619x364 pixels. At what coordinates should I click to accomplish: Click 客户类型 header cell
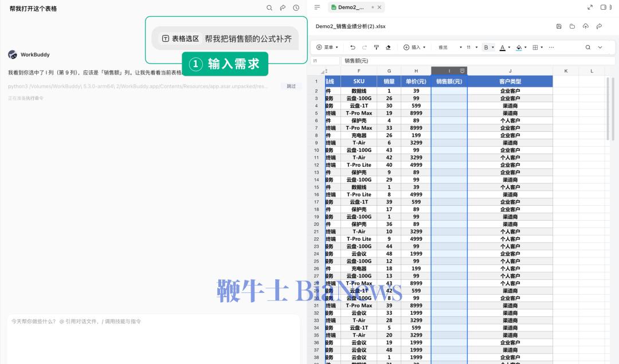510,81
